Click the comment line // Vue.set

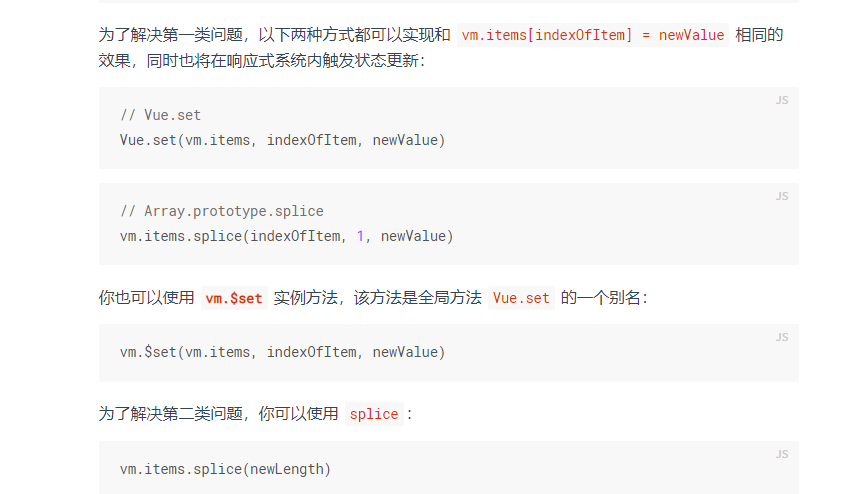(x=160, y=115)
